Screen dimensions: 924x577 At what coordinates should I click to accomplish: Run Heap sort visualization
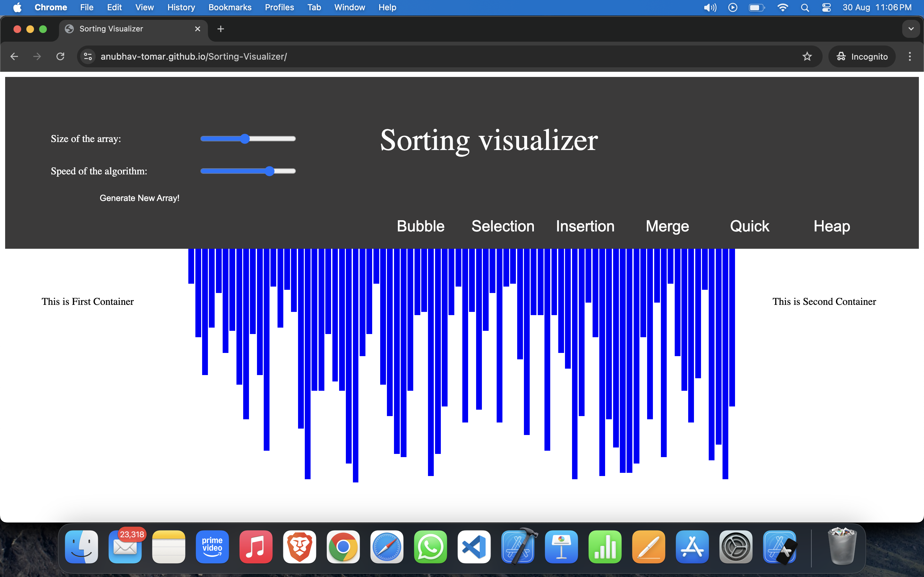tap(832, 226)
